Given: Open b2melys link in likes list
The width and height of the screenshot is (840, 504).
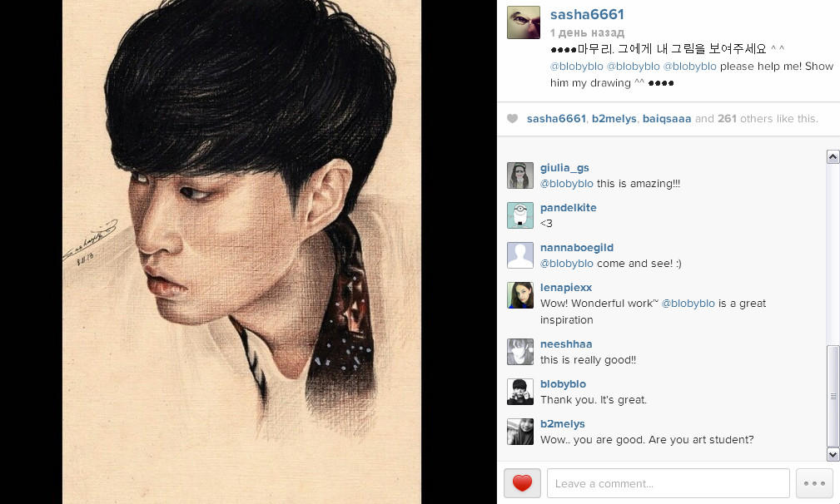Looking at the screenshot, I should (x=614, y=119).
